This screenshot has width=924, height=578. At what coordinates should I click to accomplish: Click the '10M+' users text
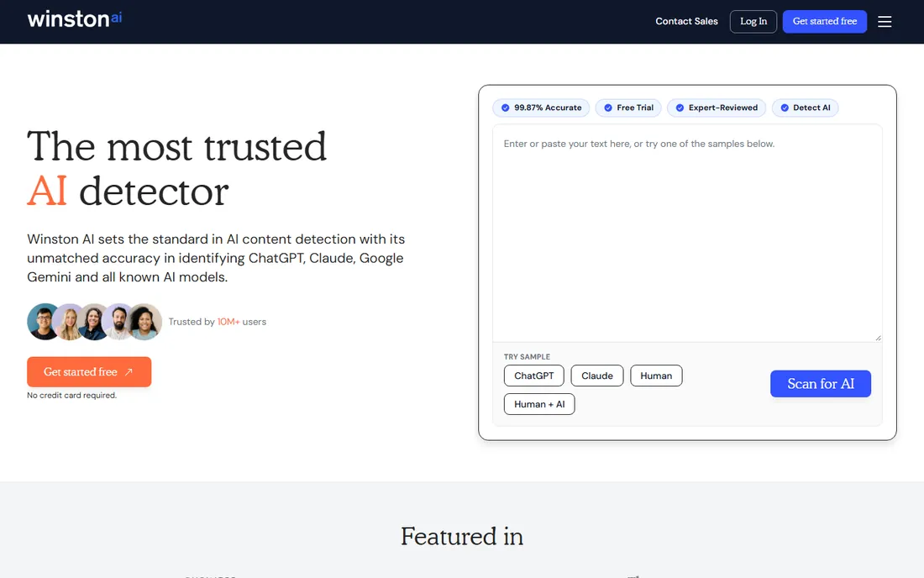pos(228,322)
